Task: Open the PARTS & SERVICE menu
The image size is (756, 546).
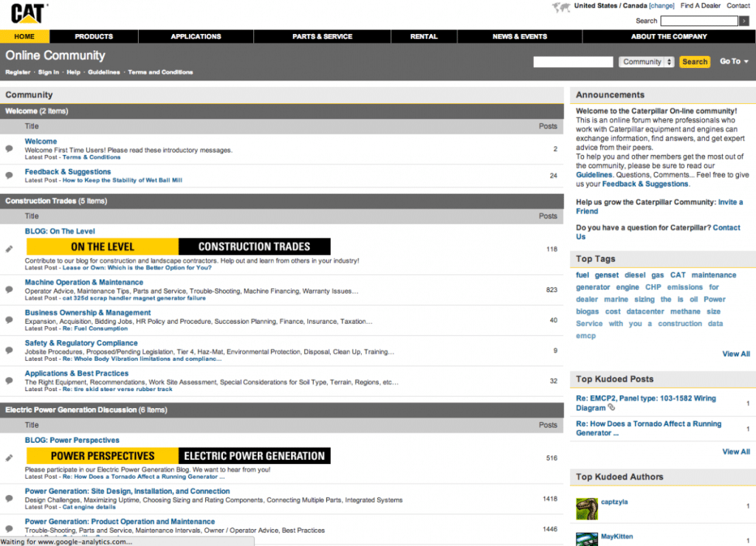Action: (x=322, y=37)
